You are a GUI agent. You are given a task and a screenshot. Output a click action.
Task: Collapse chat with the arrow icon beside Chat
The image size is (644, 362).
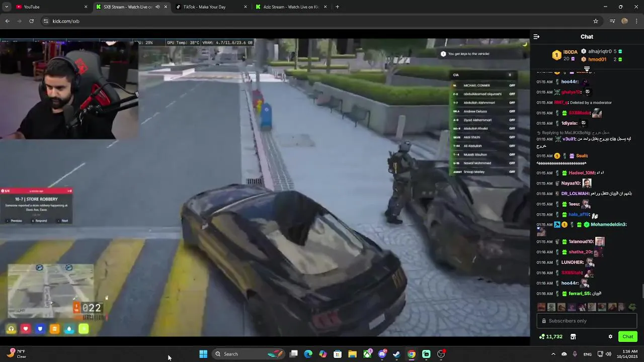coord(536,37)
